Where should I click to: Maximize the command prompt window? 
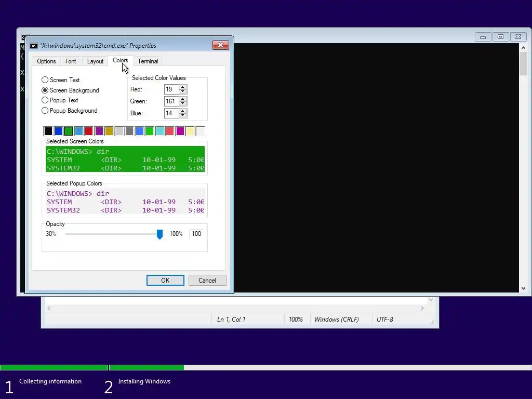pyautogui.click(x=500, y=37)
